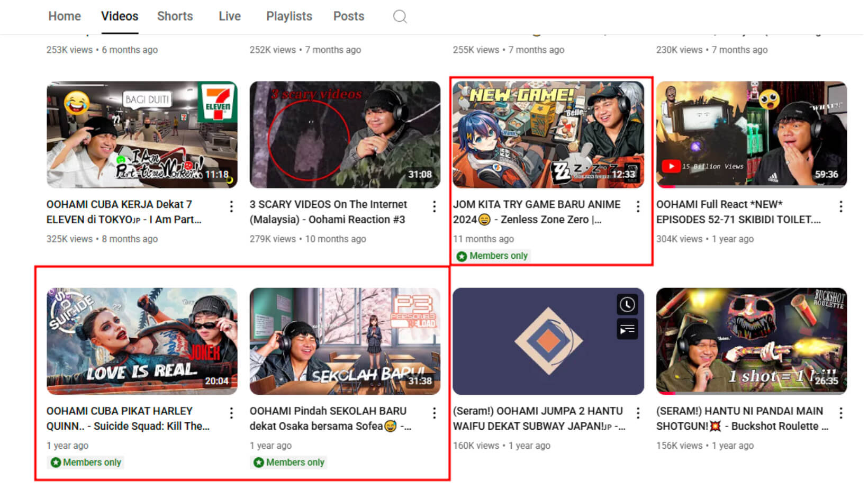Open title OOHAMI CUBA KERJA Dekat 7 ELEVEN

pos(124,212)
